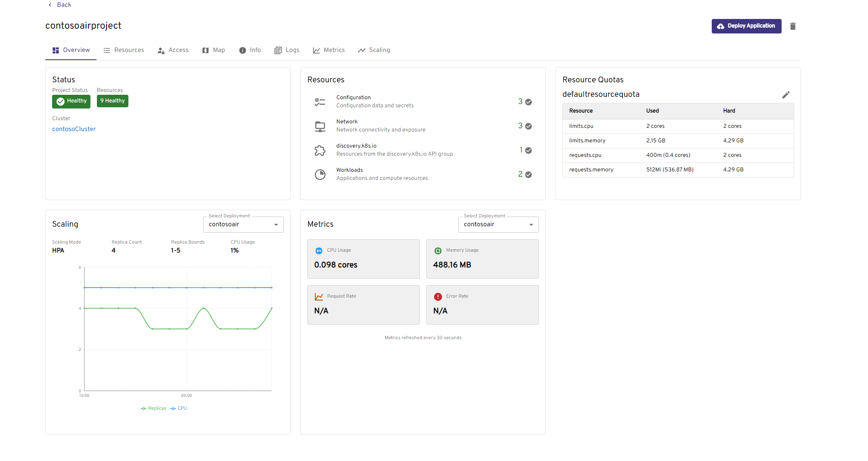Click the Error Rate red alert icon
This screenshot has height=461, width=868.
pyautogui.click(x=438, y=296)
